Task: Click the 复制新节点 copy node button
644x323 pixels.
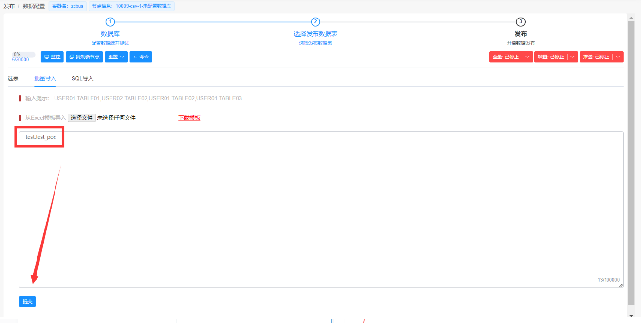Action: pyautogui.click(x=84, y=57)
